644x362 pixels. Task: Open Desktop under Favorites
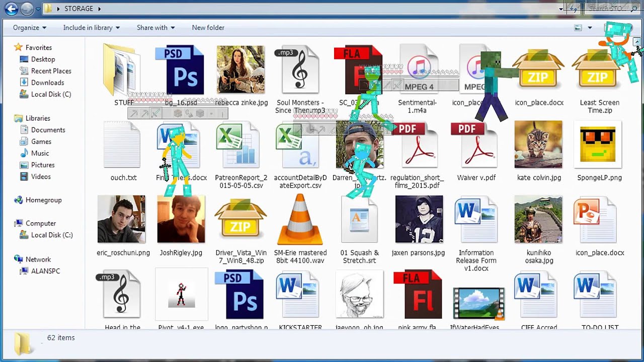tap(37, 59)
